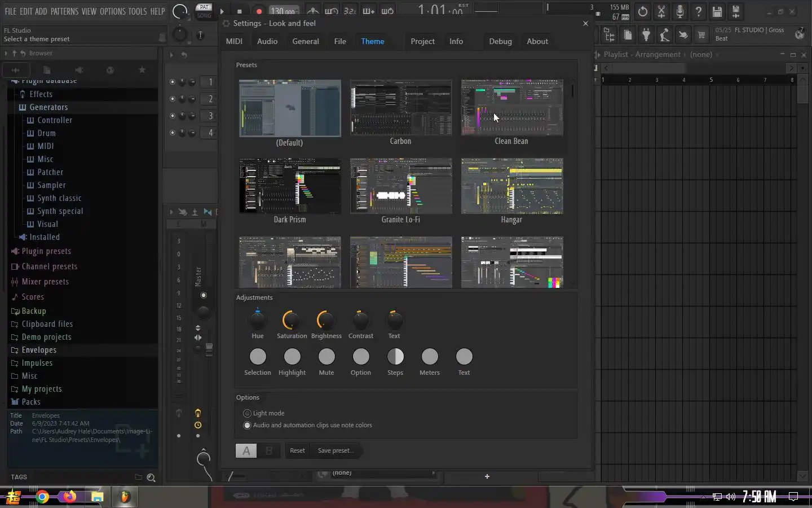Click the Firefox icon in taskbar
812x508 pixels.
70,497
